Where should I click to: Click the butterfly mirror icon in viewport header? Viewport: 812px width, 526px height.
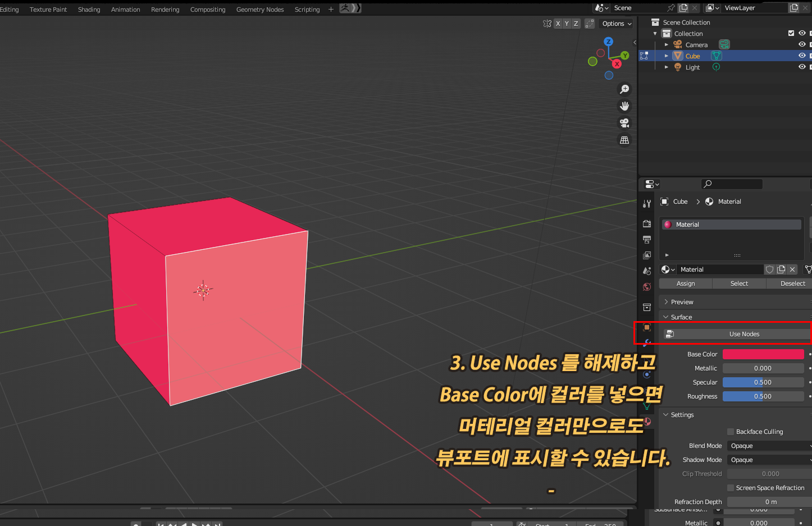547,24
